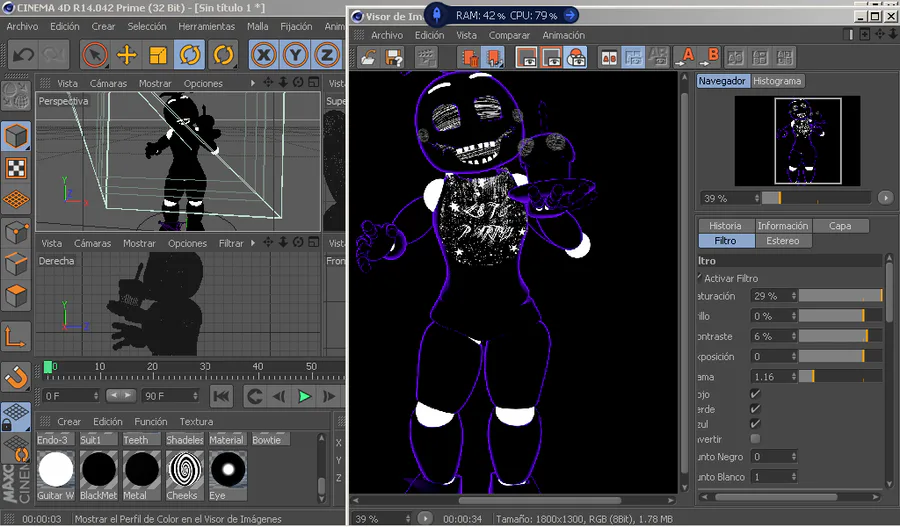Select the Scale tool
900x527 pixels.
point(158,56)
